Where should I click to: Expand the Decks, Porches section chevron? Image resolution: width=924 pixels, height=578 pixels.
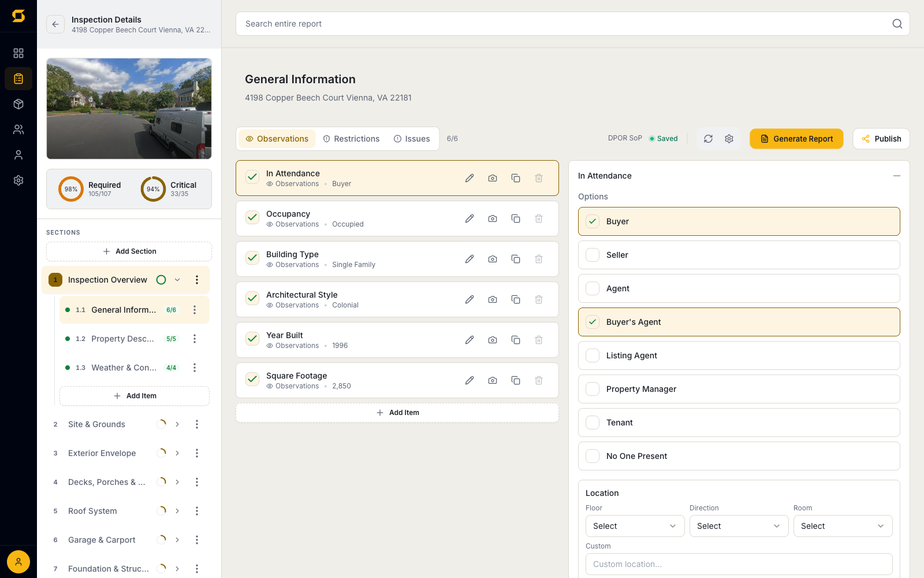177,482
